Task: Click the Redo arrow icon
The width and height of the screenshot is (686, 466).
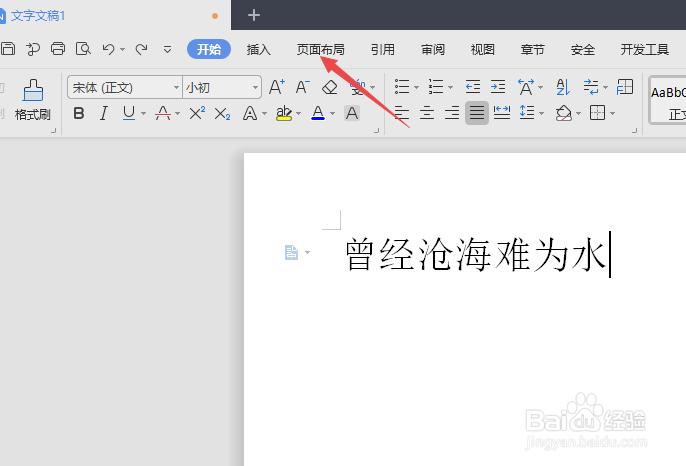Action: coord(141,49)
